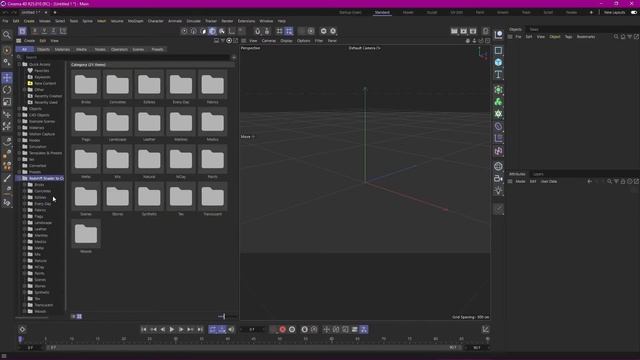Click the Objects manager search icon
Image resolution: width=640 pixels, height=360 pixels.
pyautogui.click(x=616, y=37)
